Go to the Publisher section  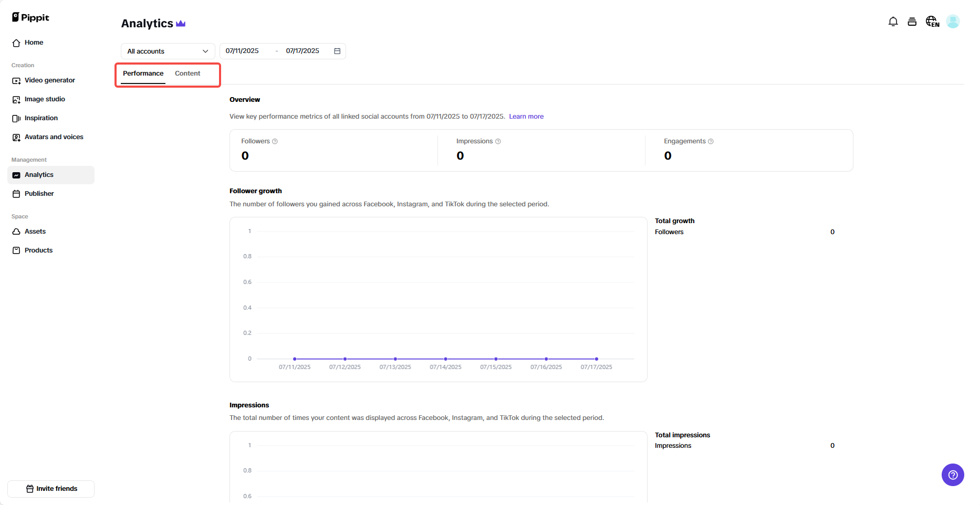pyautogui.click(x=39, y=193)
